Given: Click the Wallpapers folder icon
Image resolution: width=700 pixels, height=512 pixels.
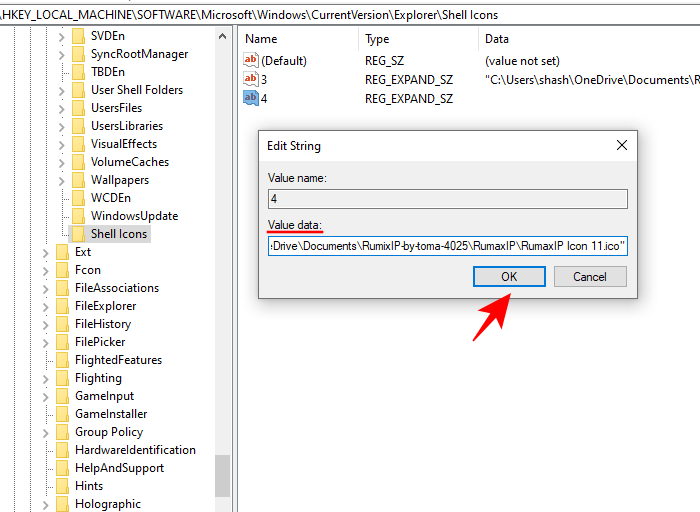Looking at the screenshot, I should click(78, 180).
